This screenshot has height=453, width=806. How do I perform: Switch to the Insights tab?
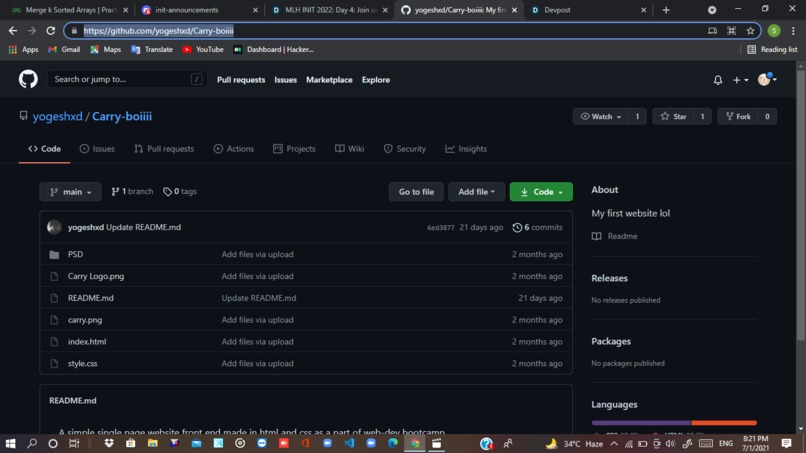[466, 149]
